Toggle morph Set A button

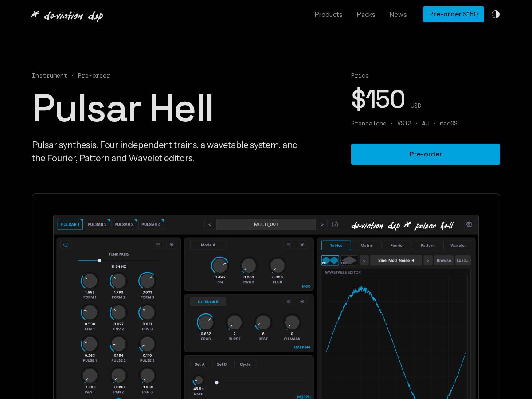point(199,364)
